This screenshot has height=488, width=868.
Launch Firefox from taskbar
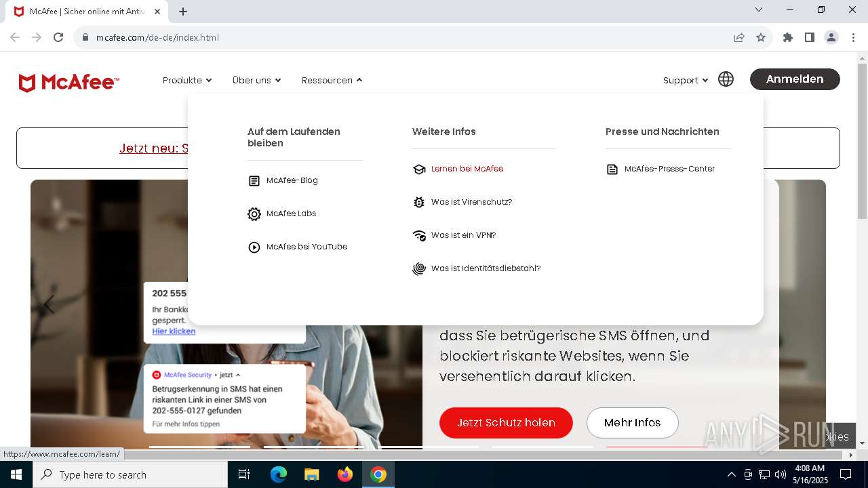(x=344, y=474)
